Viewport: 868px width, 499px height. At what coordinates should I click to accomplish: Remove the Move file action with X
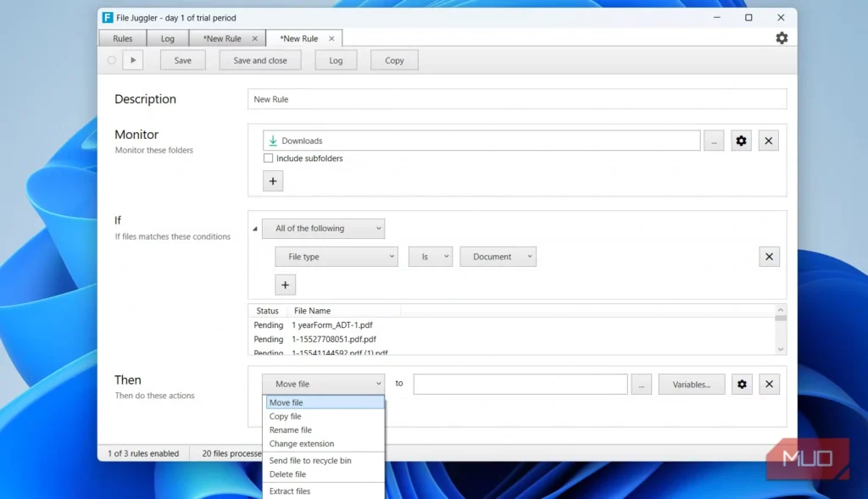point(769,384)
